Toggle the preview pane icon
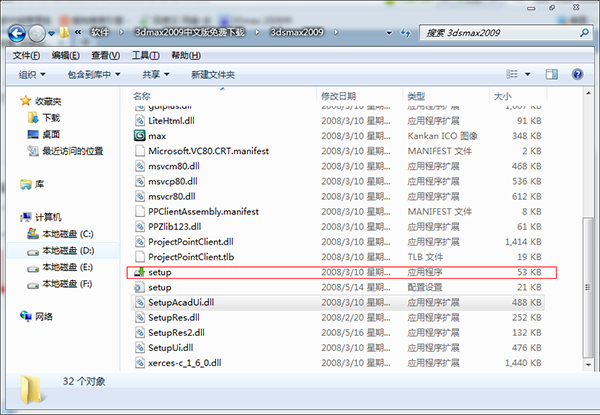The width and height of the screenshot is (600, 415). [x=551, y=74]
